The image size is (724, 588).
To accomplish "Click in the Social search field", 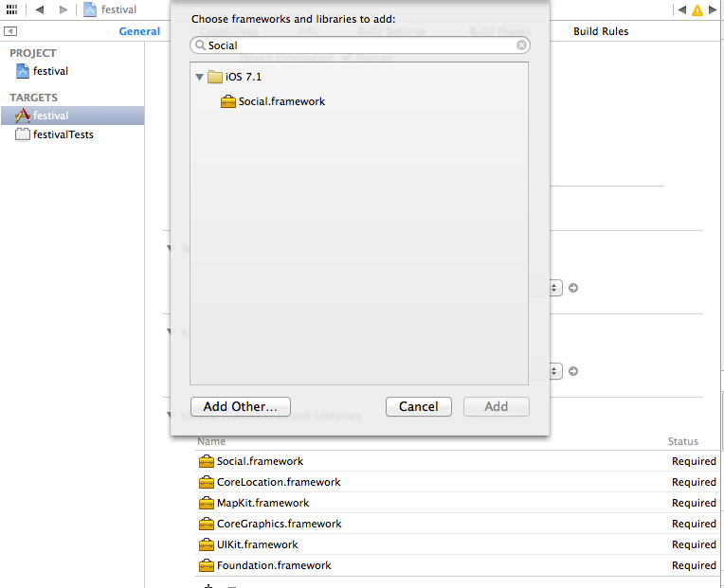I will click(360, 45).
